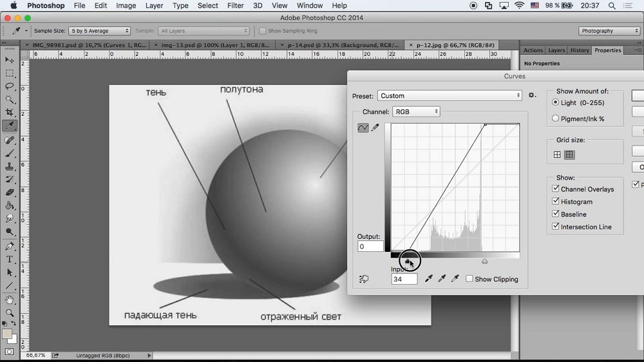The height and width of the screenshot is (362, 644).
Task: Choose edit points curve mode in Curves
Action: coord(363,128)
